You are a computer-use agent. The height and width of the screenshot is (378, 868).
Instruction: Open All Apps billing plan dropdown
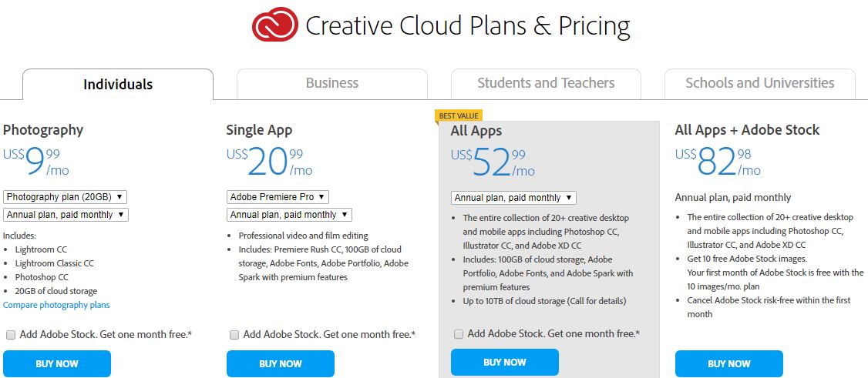[x=513, y=197]
